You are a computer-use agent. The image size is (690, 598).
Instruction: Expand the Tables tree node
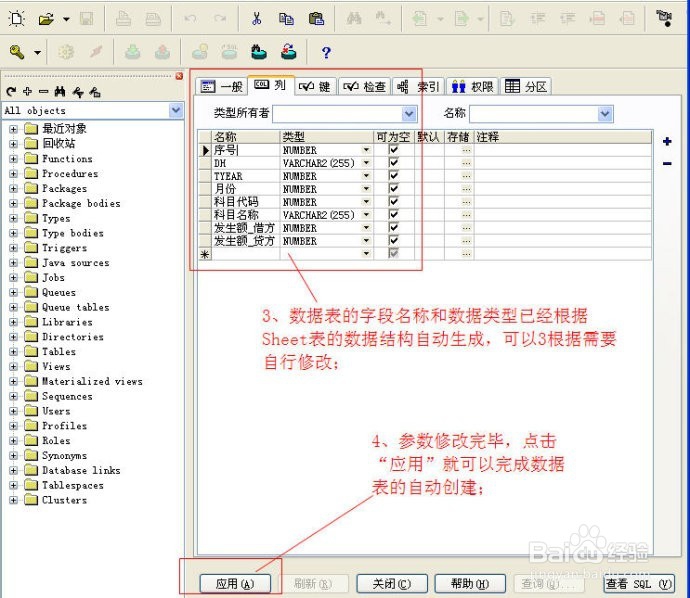[14, 352]
